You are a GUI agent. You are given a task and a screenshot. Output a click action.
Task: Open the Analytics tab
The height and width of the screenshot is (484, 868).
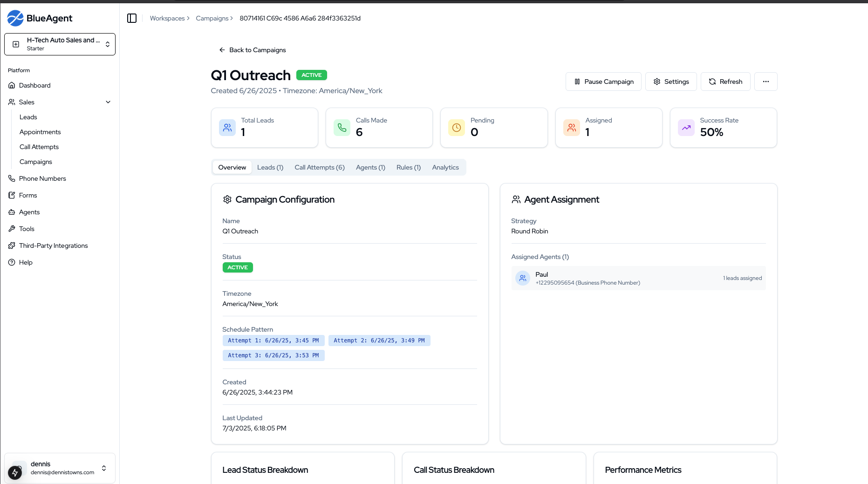(x=445, y=167)
